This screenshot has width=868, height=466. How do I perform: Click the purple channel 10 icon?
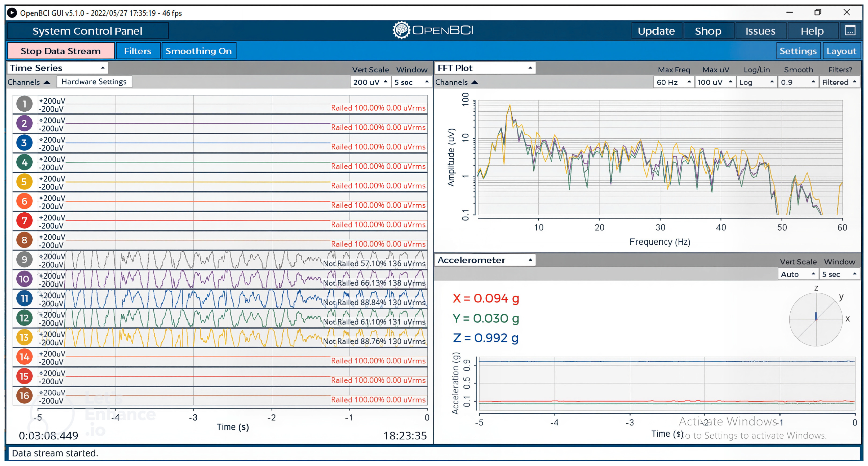(24, 279)
